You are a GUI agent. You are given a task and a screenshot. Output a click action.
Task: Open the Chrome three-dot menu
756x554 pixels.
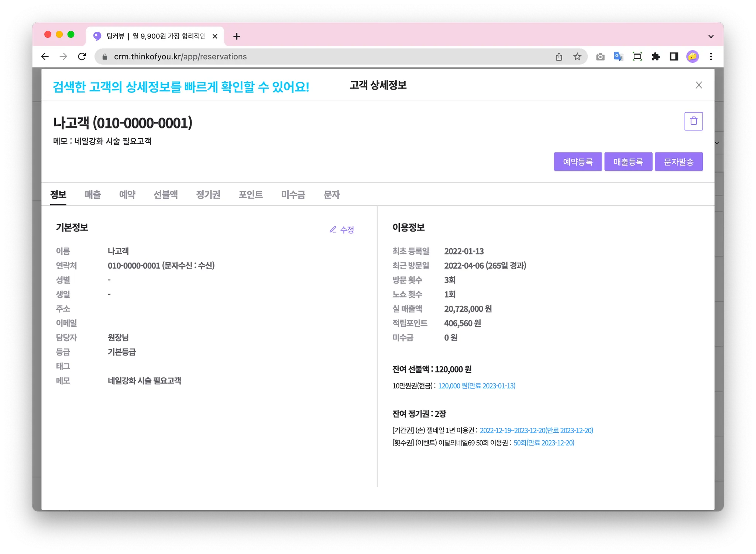tap(711, 56)
